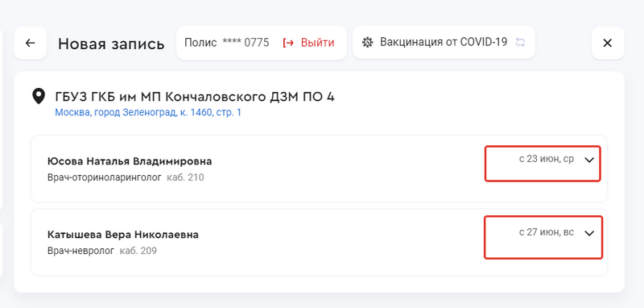Click the Врач-оториноларинголог specialty text
This screenshot has width=644, height=308.
pyautogui.click(x=105, y=178)
